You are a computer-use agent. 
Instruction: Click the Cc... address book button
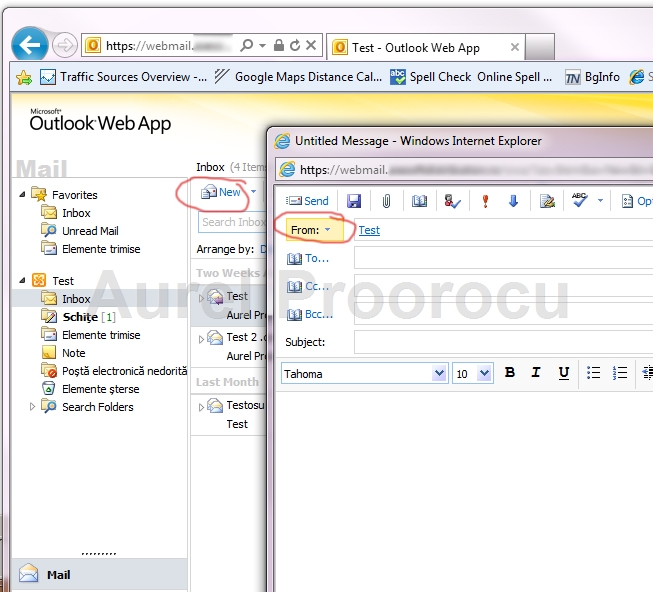coord(308,286)
